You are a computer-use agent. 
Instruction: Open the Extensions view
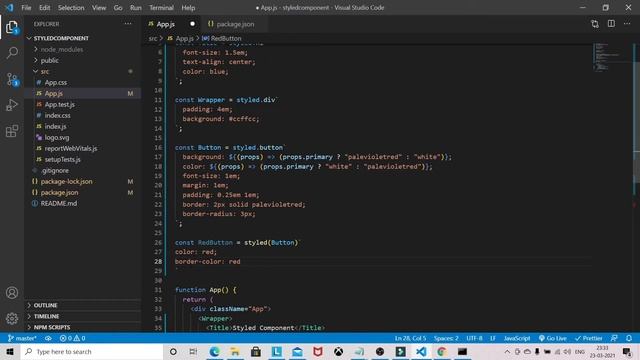12,131
